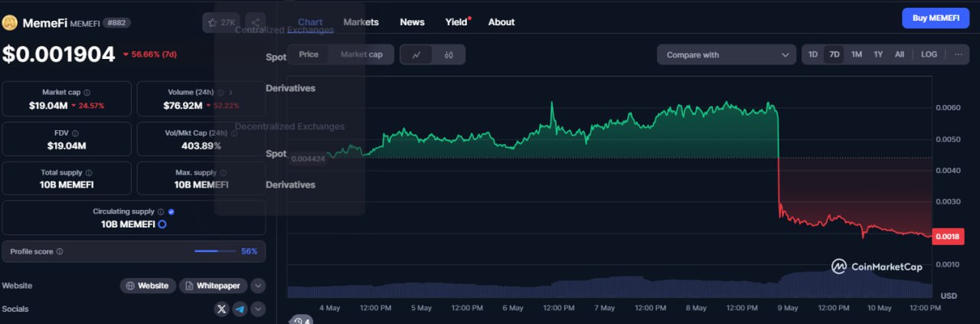980x324 pixels.
Task: Open the Whitepaper link button
Action: 214,286
